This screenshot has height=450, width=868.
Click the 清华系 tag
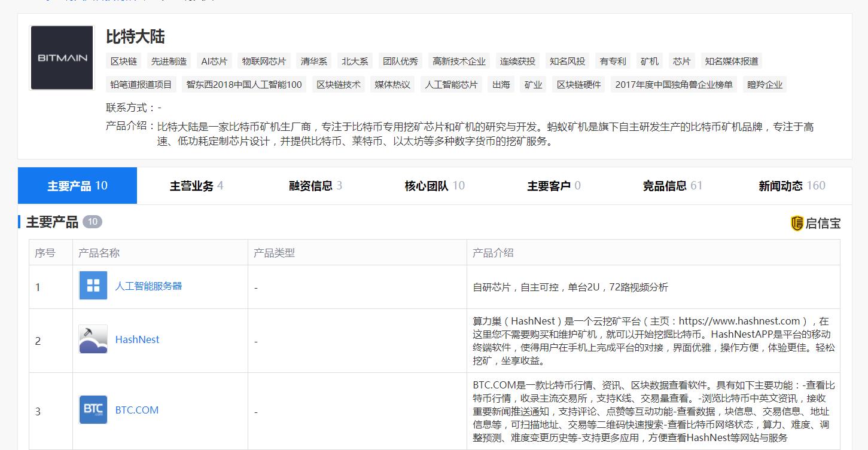pos(314,61)
